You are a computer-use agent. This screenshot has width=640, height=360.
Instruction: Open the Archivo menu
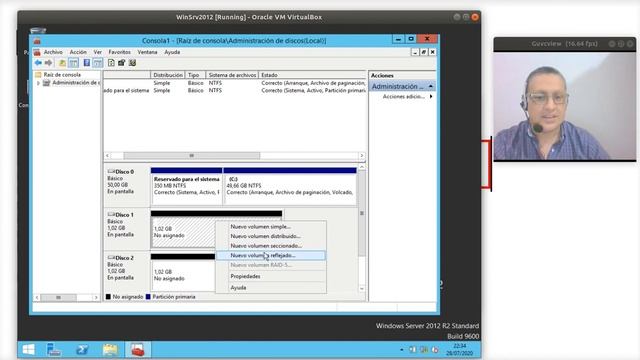coord(53,52)
